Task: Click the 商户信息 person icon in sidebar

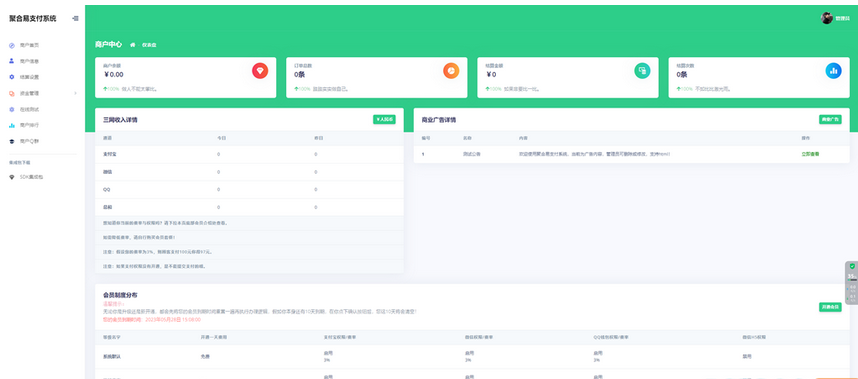Action: [x=12, y=61]
